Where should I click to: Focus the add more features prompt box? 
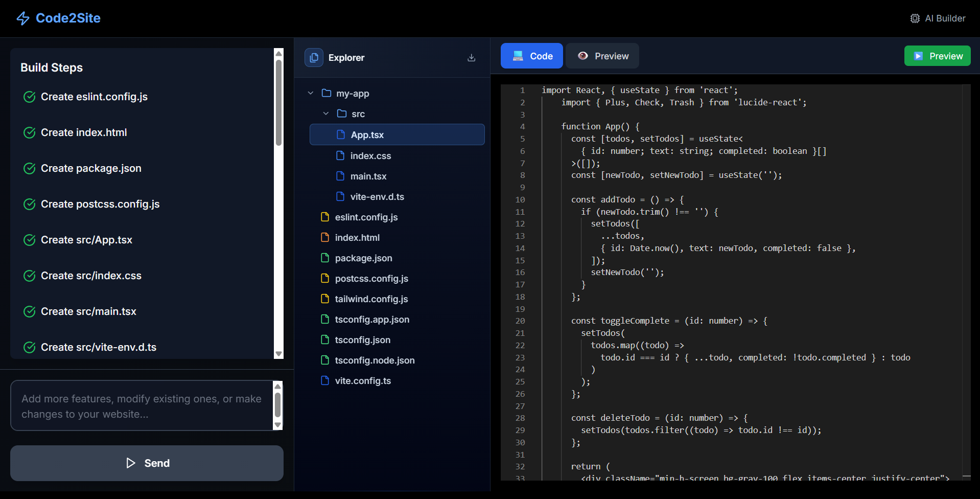pos(142,405)
